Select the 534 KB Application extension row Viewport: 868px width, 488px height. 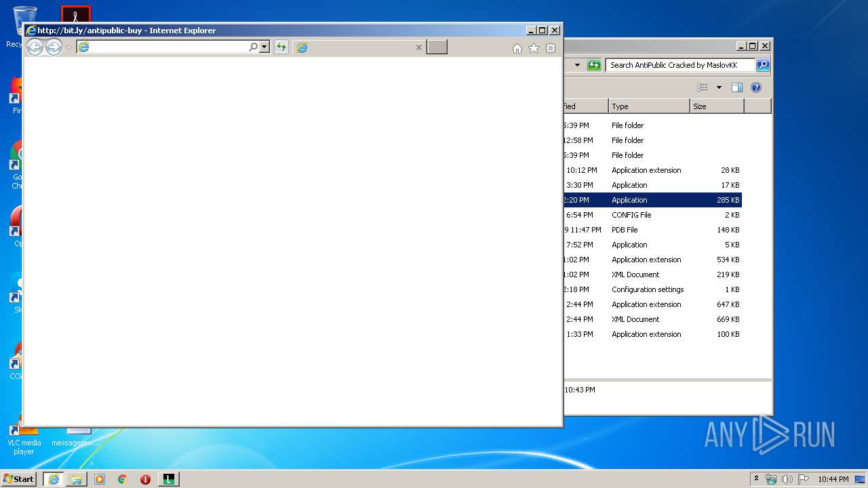(652, 260)
